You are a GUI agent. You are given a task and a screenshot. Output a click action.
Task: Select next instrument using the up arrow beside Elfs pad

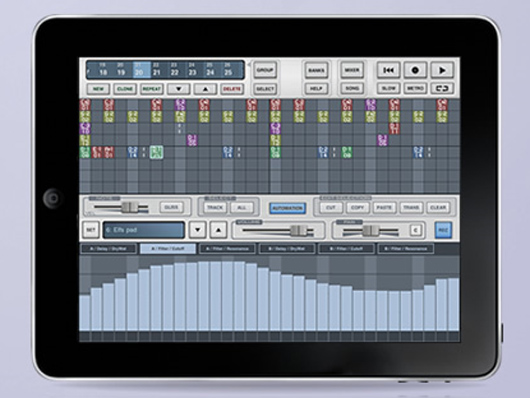click(218, 230)
